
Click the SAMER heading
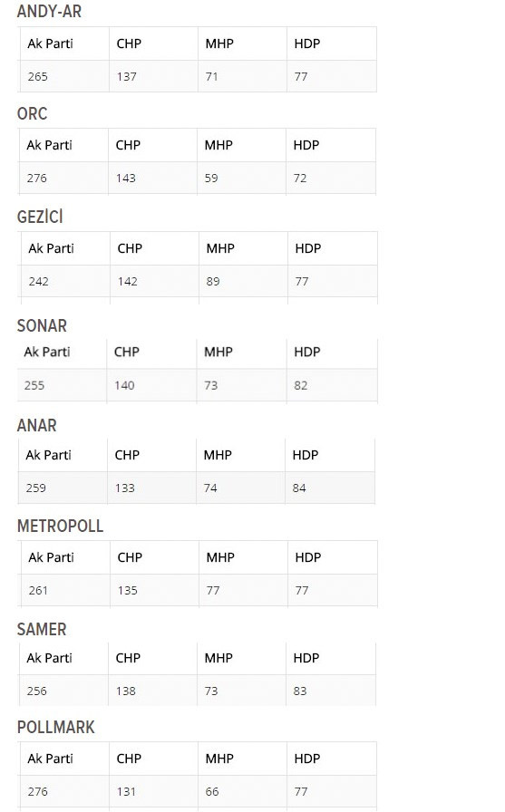pyautogui.click(x=42, y=630)
